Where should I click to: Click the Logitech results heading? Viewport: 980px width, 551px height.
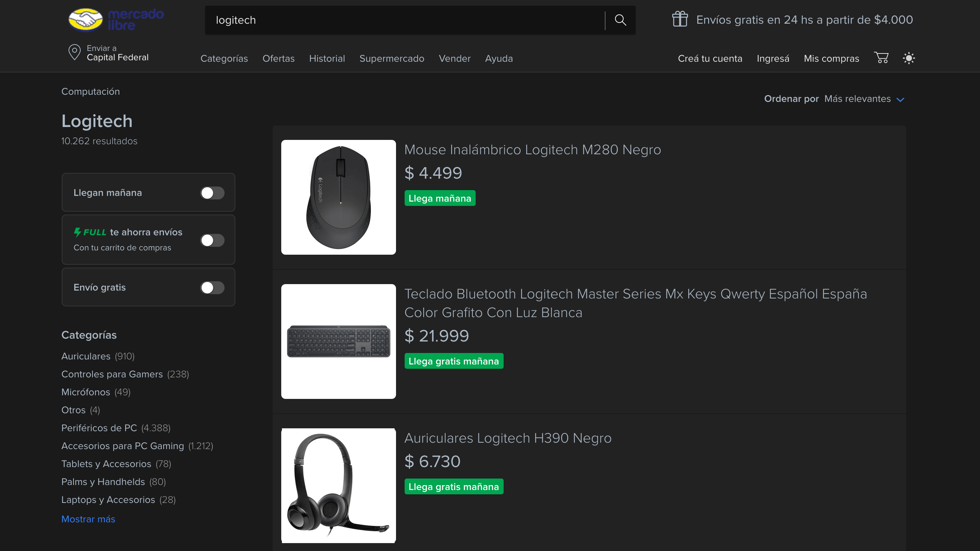(97, 121)
